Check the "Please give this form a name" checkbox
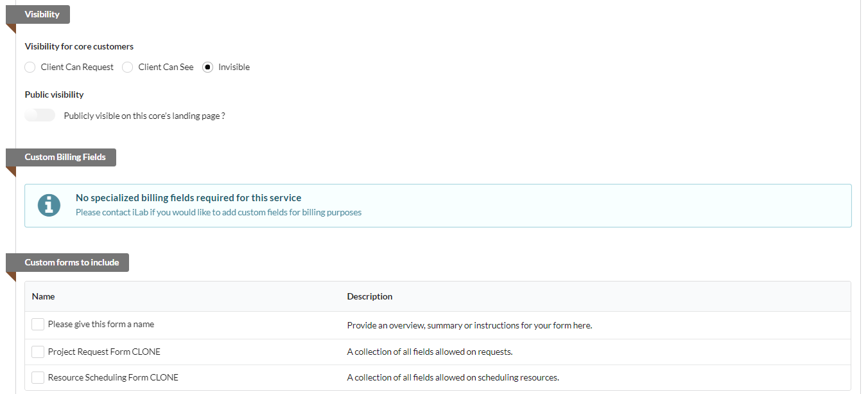Screen dimensions: 868x394 [38, 325]
